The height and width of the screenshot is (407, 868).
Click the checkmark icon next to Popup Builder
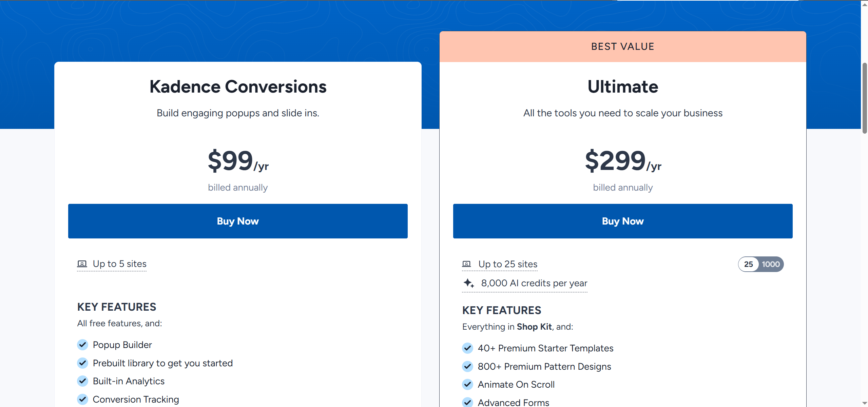pyautogui.click(x=82, y=345)
